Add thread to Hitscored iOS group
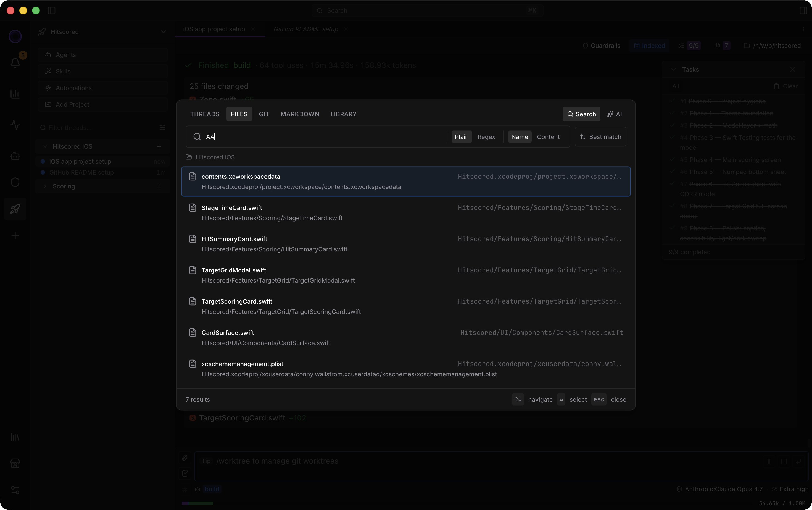This screenshot has width=812, height=510. click(x=159, y=146)
